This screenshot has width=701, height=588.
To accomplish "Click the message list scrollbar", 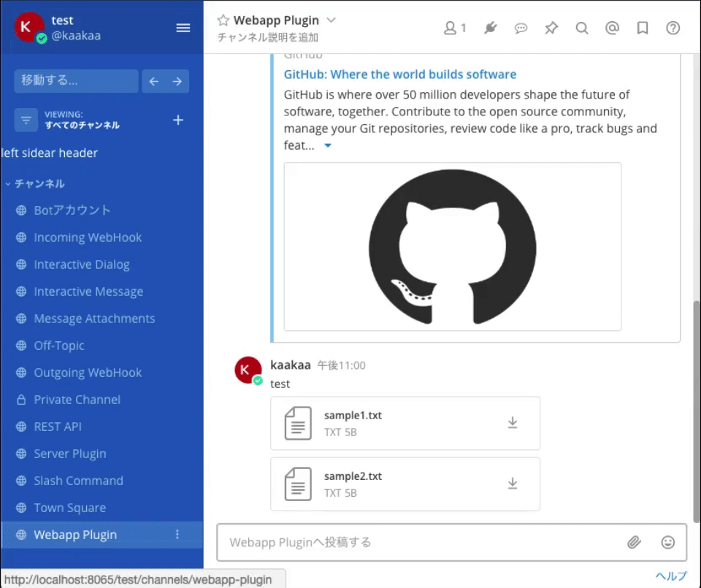I will (697, 411).
